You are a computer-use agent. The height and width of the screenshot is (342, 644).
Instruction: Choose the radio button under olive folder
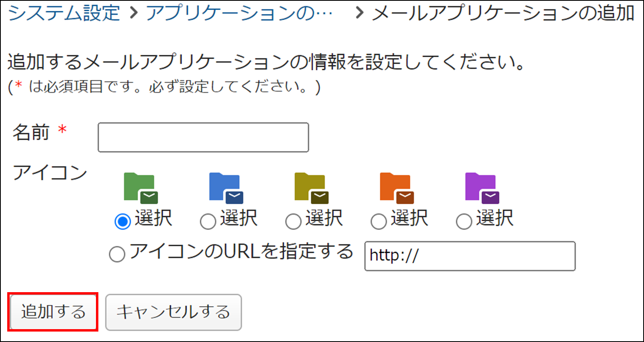point(293,221)
